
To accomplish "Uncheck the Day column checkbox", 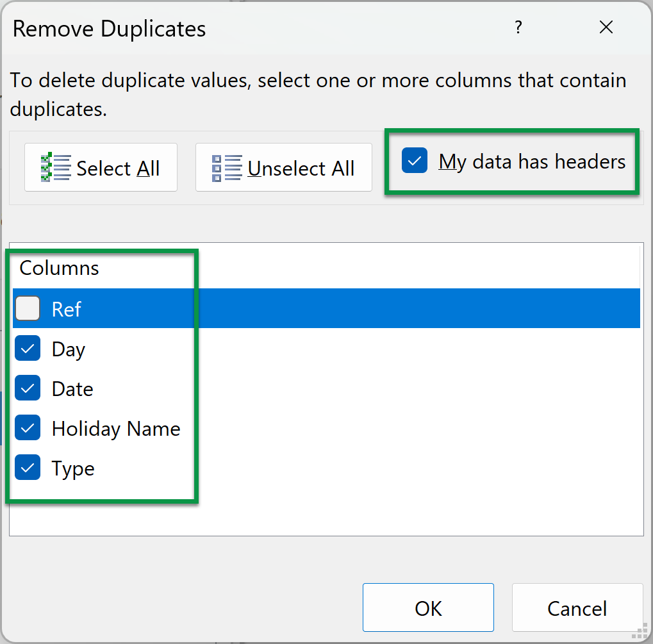I will (28, 349).
